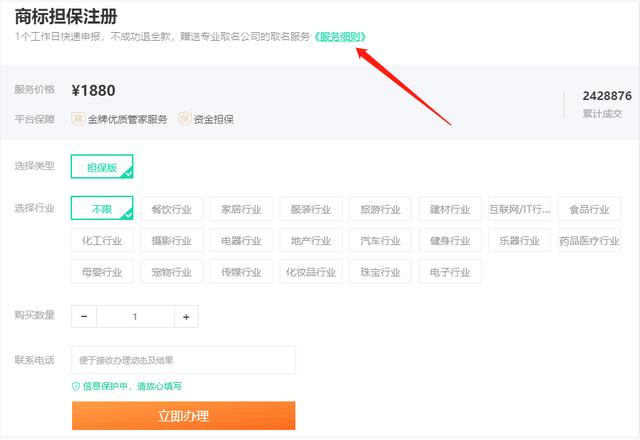Decrease purchase quantity with minus button
The height and width of the screenshot is (440, 640).
[x=84, y=316]
